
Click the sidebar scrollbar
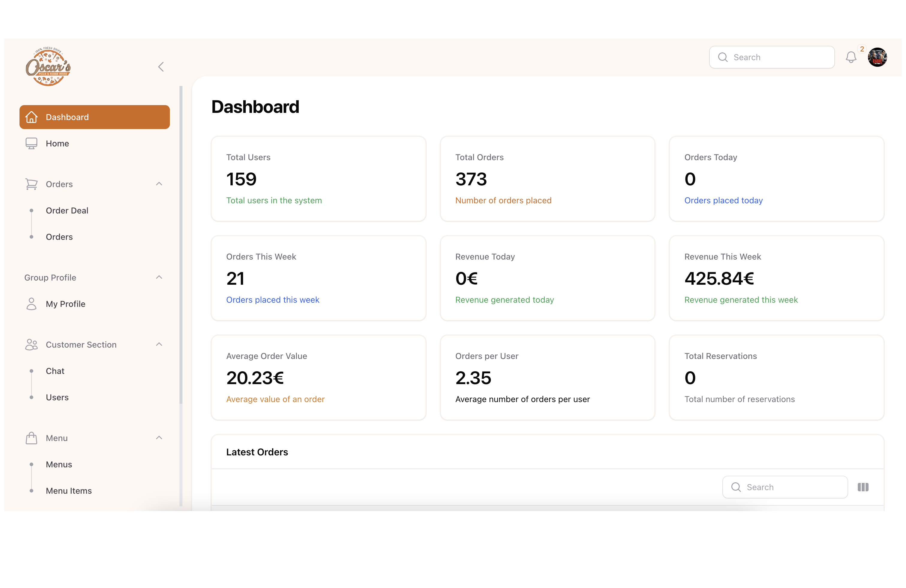(x=181, y=245)
